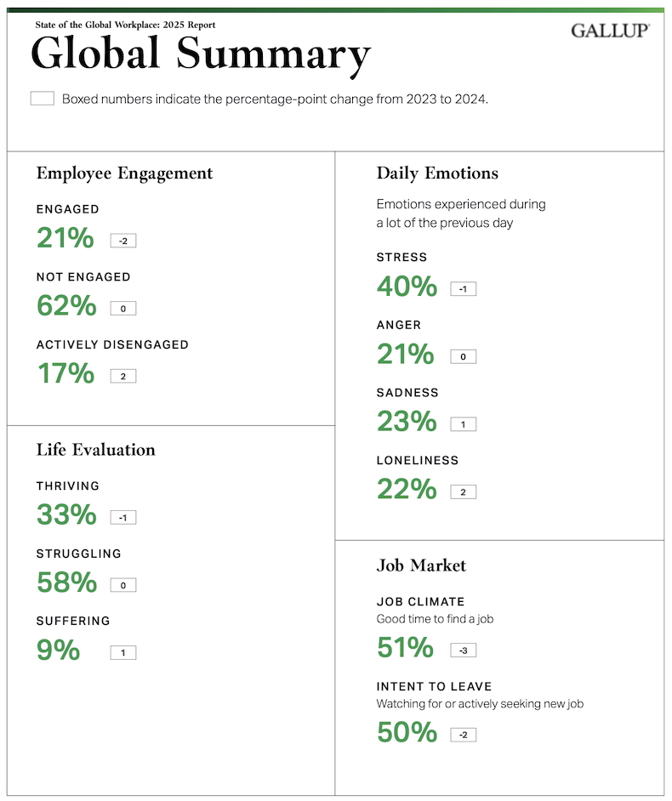Click the Stress 40% figure

coord(406,287)
